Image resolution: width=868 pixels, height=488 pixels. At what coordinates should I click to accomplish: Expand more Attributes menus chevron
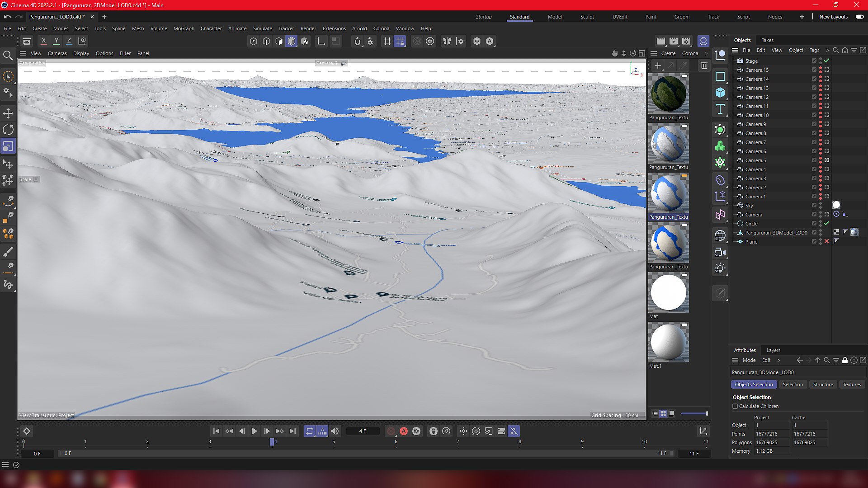click(778, 360)
